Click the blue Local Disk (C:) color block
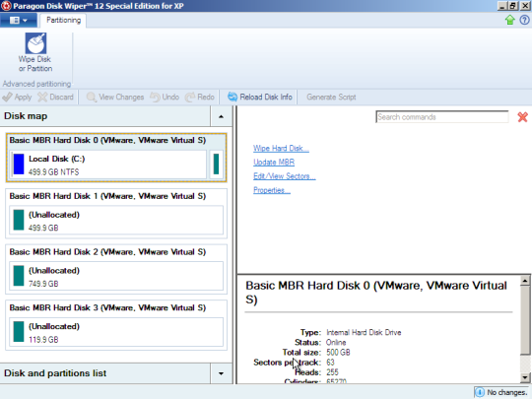The width and height of the screenshot is (532, 399). click(19, 165)
